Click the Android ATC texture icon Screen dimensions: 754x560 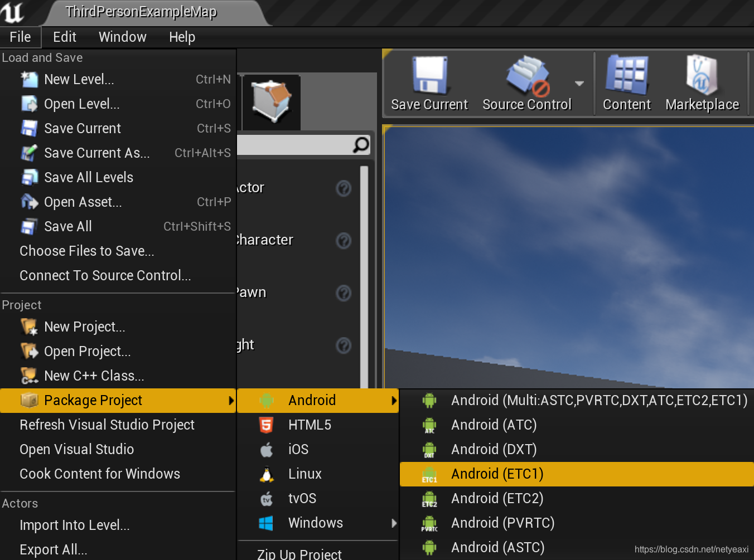pyautogui.click(x=429, y=425)
